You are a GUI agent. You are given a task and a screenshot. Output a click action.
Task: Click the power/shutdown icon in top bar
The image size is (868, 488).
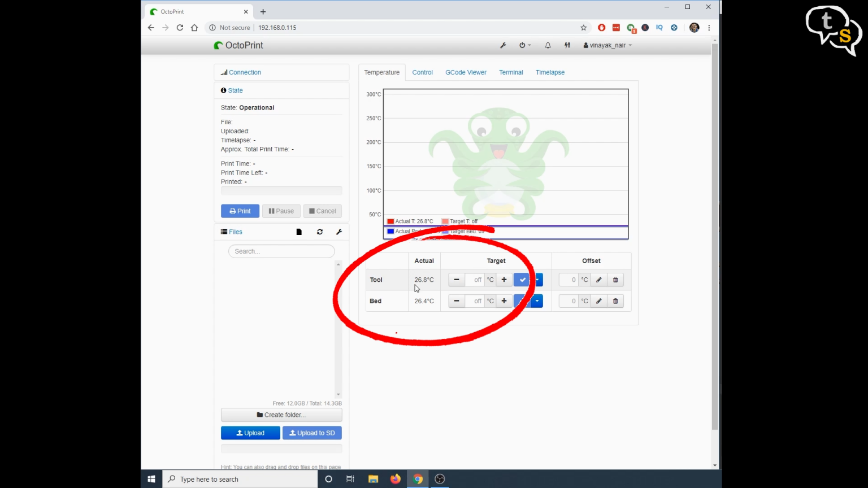(522, 45)
